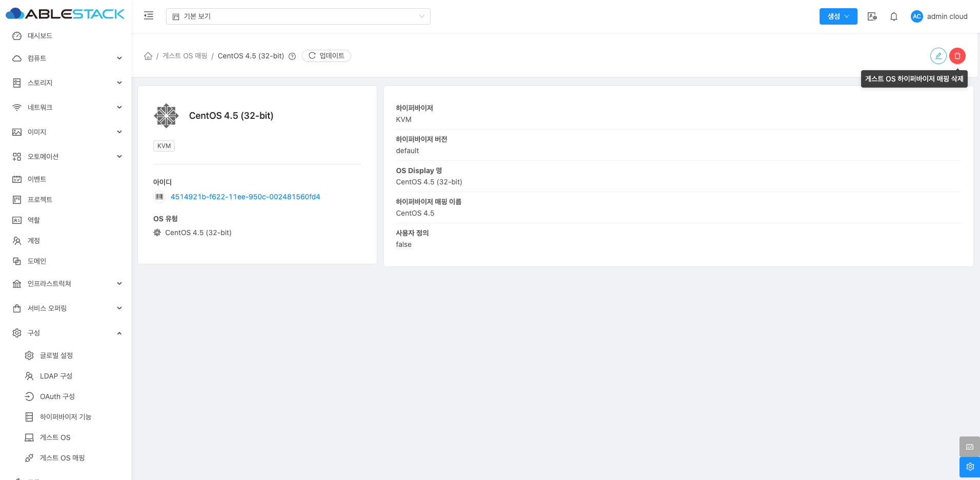Click the 하이퍼바이저 버전 value default
Image resolution: width=980 pixels, height=480 pixels.
407,151
